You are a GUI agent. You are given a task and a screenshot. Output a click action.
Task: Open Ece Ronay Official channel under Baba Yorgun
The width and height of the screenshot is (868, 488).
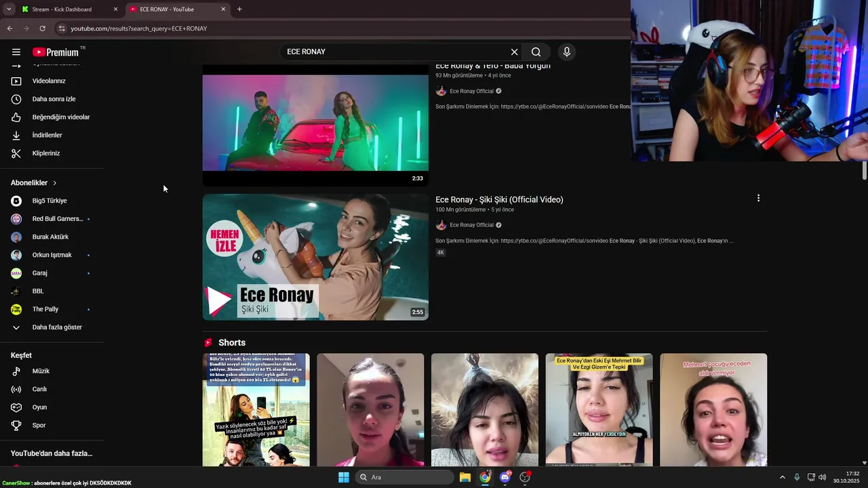point(471,91)
